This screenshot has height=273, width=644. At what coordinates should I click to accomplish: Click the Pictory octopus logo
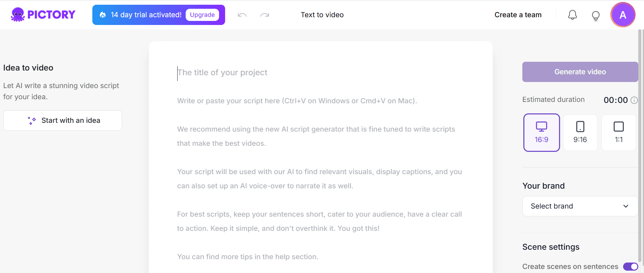pyautogui.click(x=18, y=15)
